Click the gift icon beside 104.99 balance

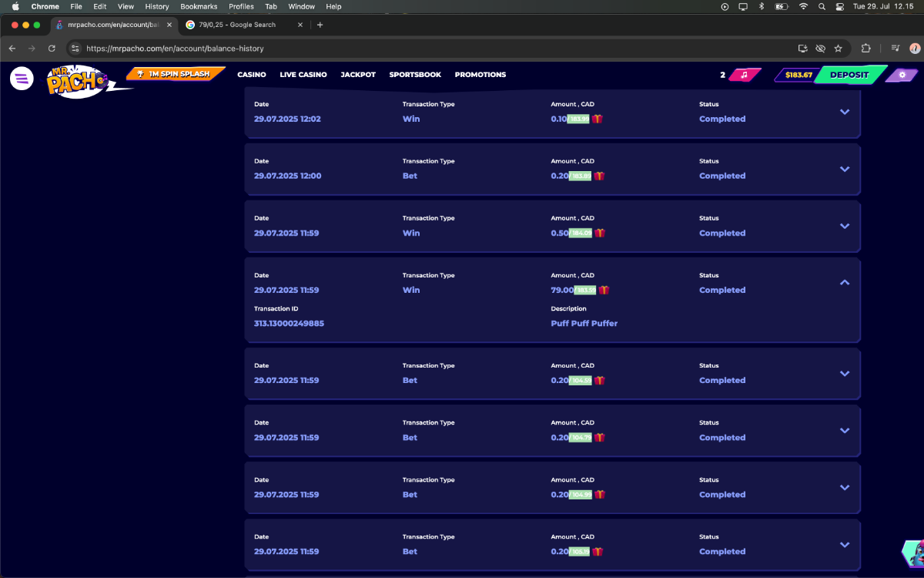[599, 494]
